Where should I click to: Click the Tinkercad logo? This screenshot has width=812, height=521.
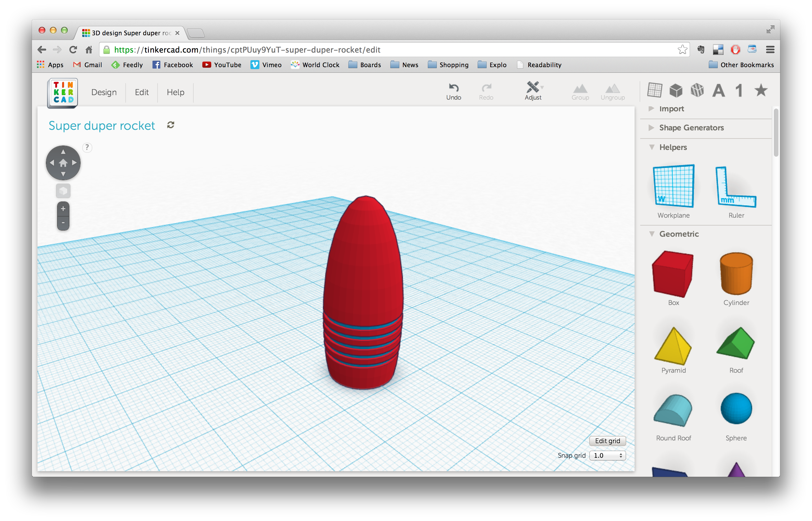63,93
